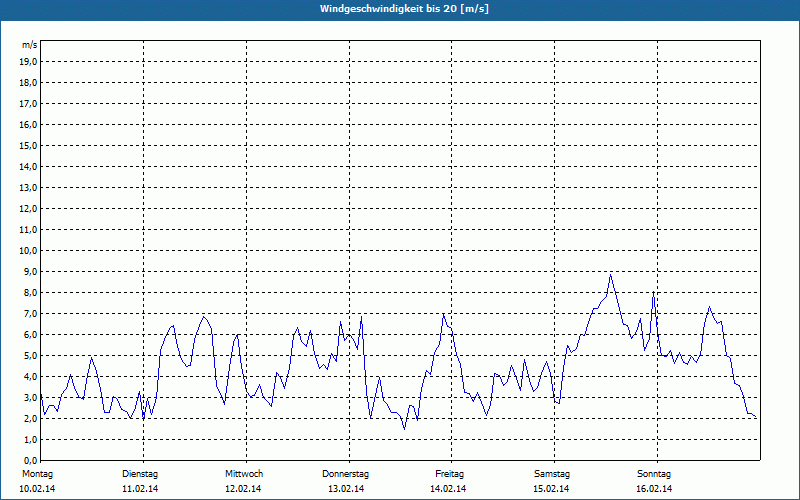Click the 8 m/s spike at Sonntag's start
The width and height of the screenshot is (800, 500).
point(654,292)
